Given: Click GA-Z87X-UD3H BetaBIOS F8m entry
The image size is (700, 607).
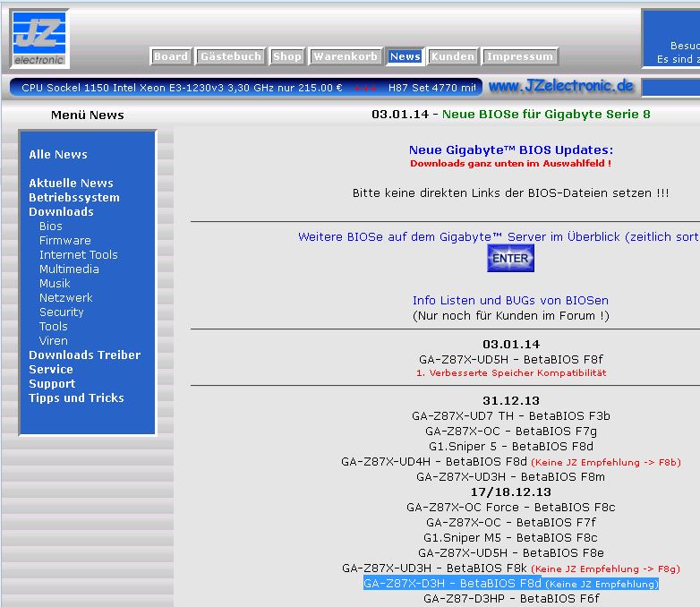Looking at the screenshot, I should (511, 476).
